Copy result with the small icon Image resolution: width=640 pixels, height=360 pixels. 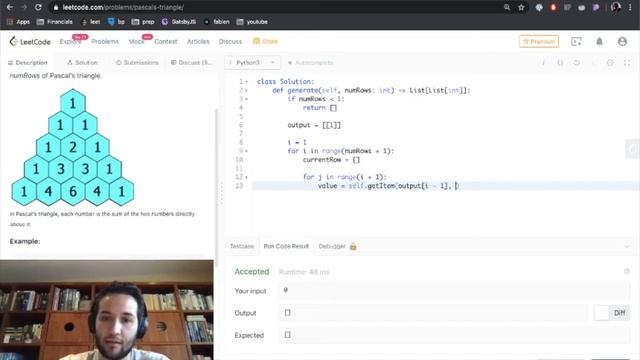point(627,271)
